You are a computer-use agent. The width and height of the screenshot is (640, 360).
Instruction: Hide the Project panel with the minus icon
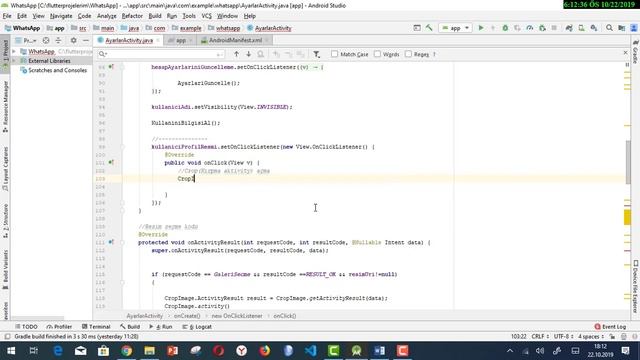coord(85,40)
